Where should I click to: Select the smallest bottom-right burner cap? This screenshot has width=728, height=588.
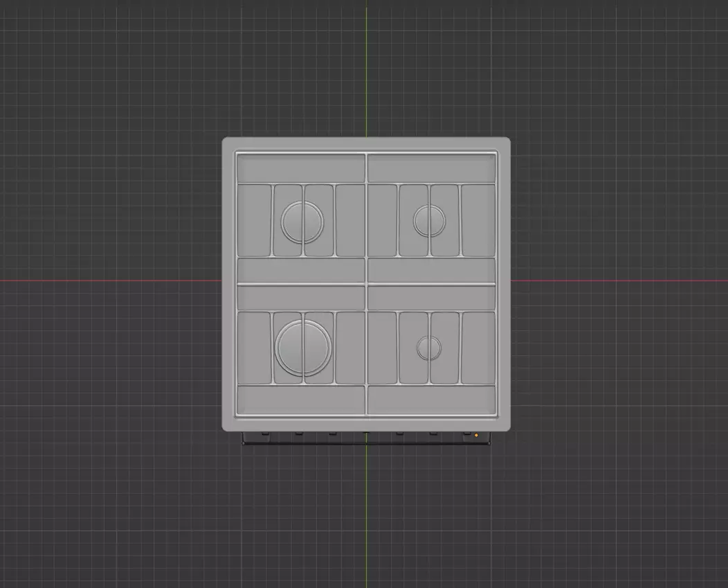point(429,348)
